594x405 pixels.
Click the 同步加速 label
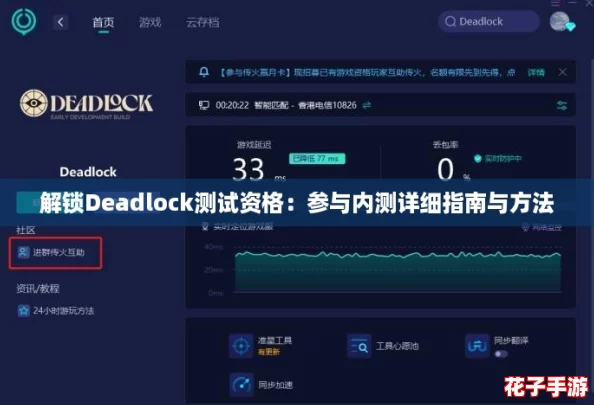[275, 385]
